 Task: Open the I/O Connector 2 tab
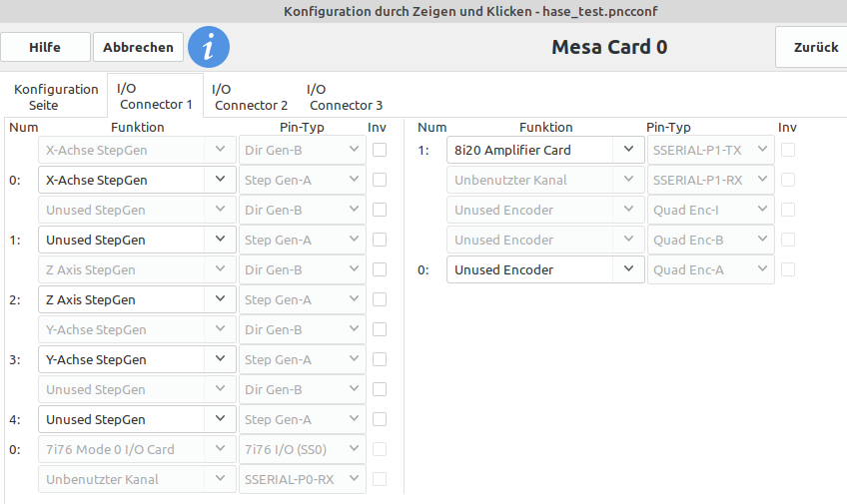(x=251, y=97)
